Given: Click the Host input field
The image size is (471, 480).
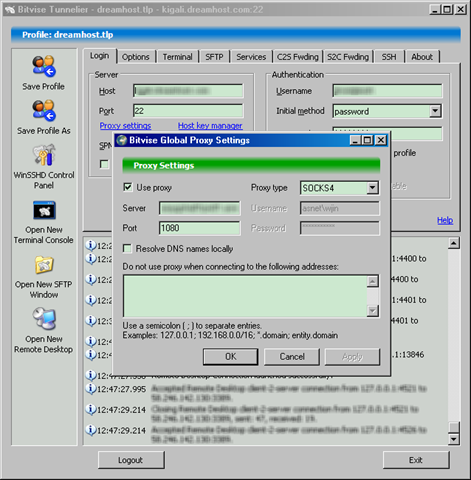Looking at the screenshot, I should coord(188,91).
